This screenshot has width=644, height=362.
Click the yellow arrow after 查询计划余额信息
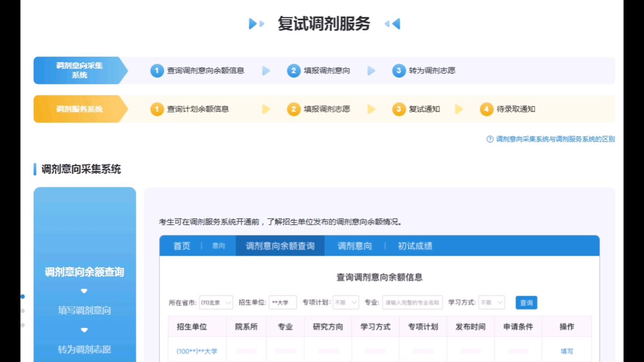click(266, 109)
